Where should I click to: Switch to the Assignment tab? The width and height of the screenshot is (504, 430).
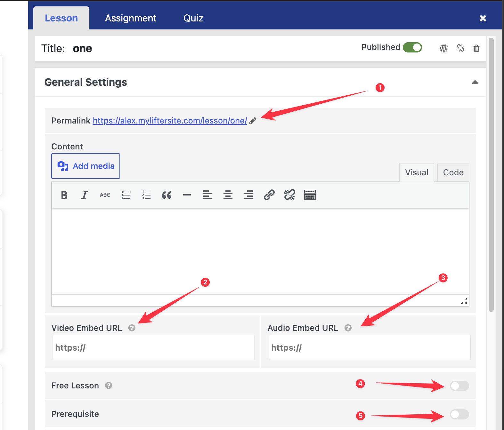click(x=131, y=18)
